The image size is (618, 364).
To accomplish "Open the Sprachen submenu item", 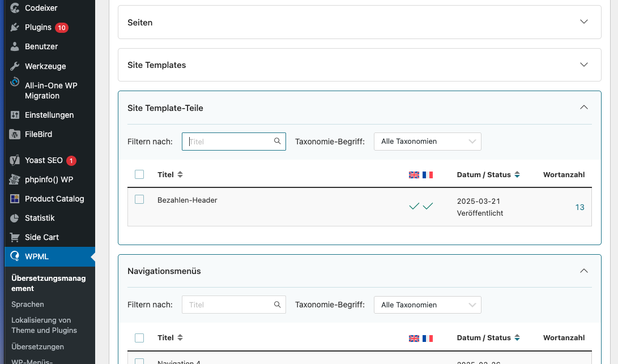I will [x=28, y=304].
